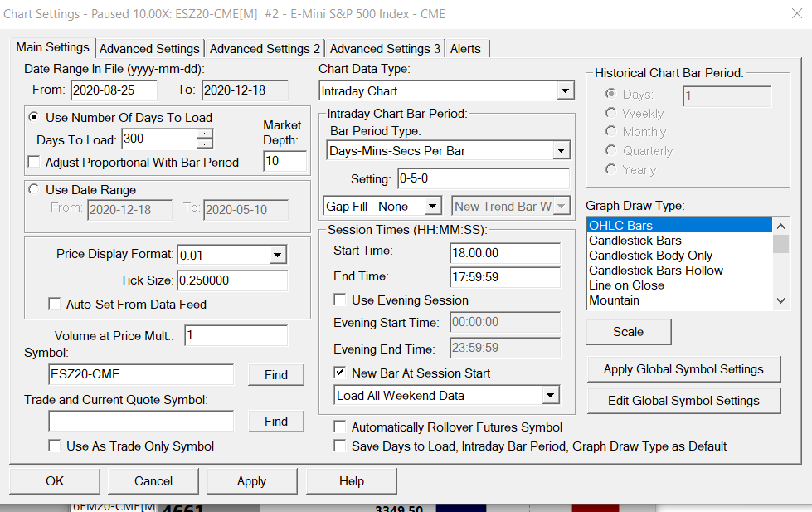
Task: Confirm settings with the OK button
Action: pyautogui.click(x=55, y=481)
